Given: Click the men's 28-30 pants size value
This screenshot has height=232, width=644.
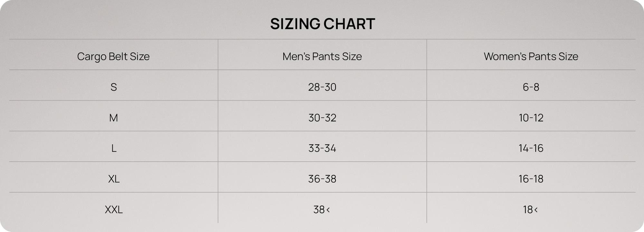Looking at the screenshot, I should 322,87.
